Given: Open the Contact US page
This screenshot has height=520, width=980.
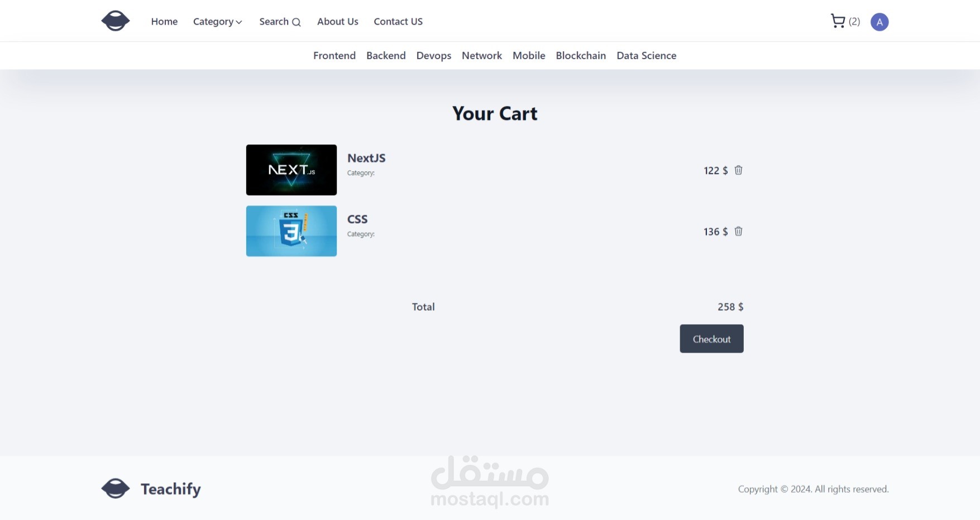Looking at the screenshot, I should click(398, 22).
